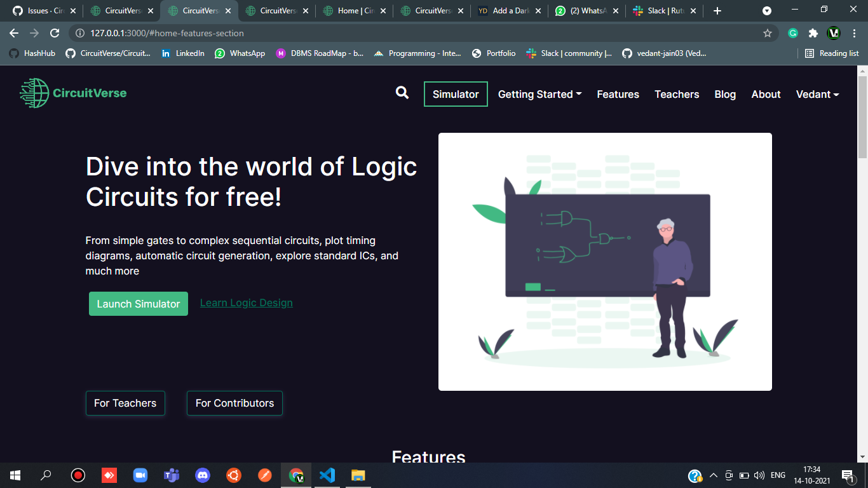Open the Learn Logic Design link

pos(246,302)
